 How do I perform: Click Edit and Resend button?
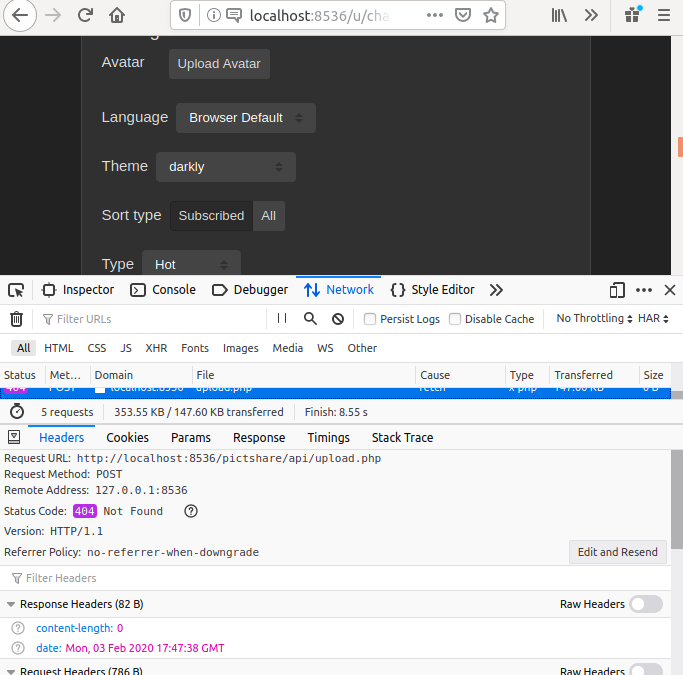618,552
